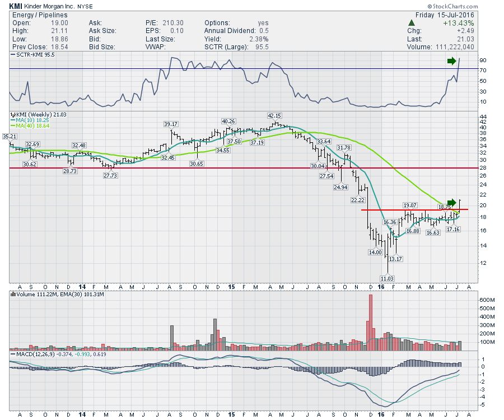Click the Last 21.03 value

tap(465, 39)
